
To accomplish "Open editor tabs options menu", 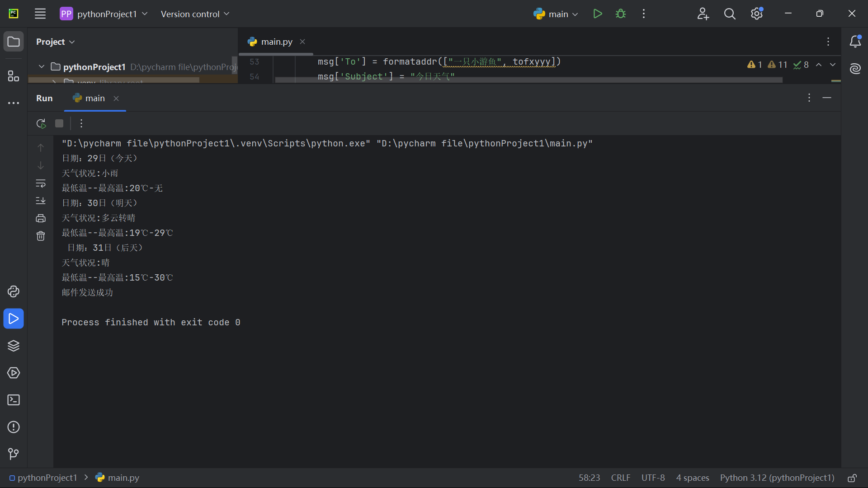I will coord(828,42).
